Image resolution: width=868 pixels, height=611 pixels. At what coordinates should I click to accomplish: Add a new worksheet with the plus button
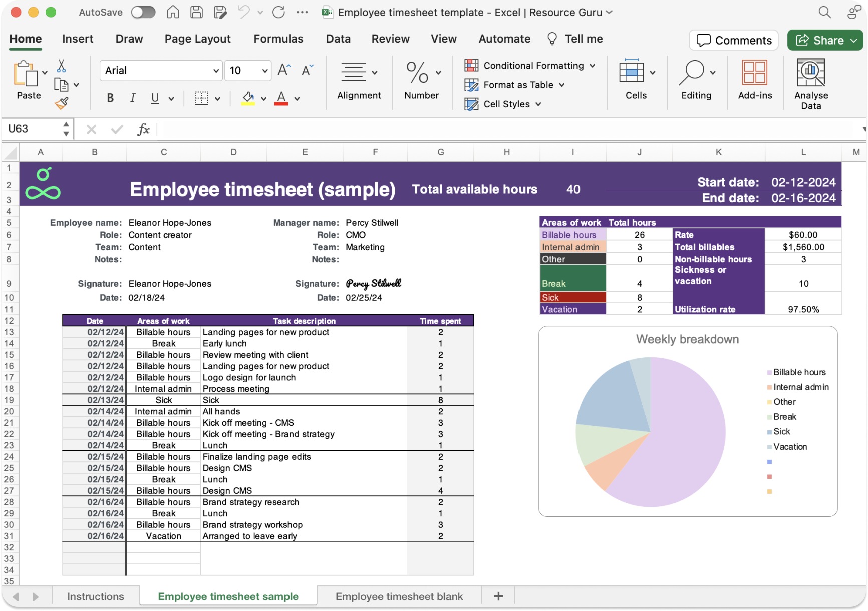tap(498, 596)
